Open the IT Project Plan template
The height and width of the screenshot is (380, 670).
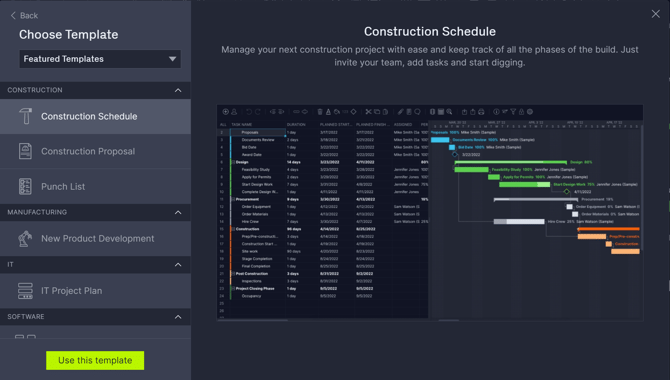coord(95,291)
